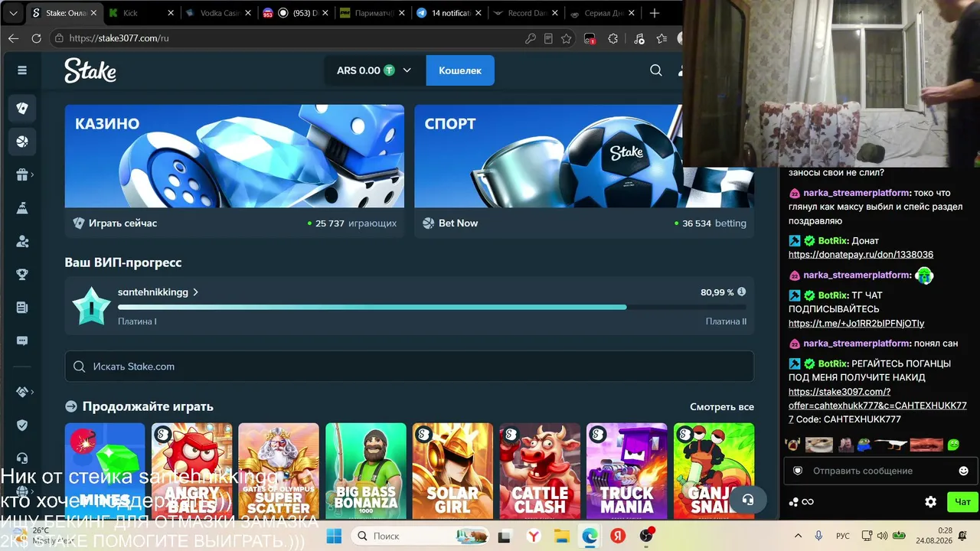
Task: Bookmark this page with the star icon
Action: [x=566, y=38]
